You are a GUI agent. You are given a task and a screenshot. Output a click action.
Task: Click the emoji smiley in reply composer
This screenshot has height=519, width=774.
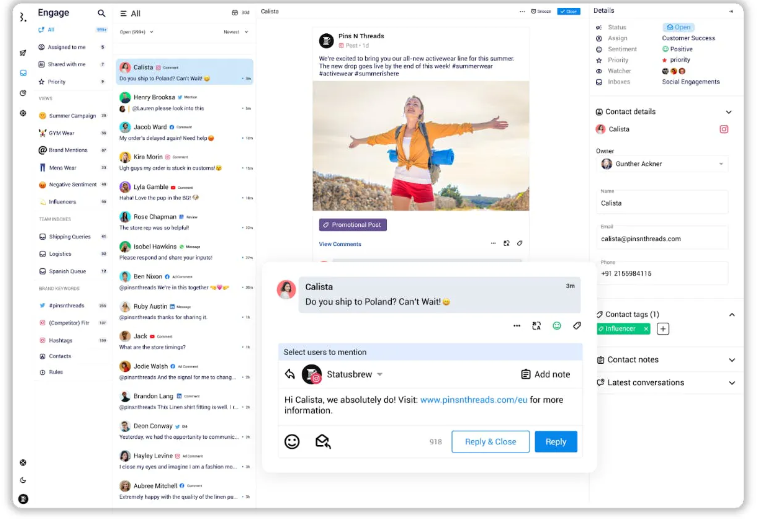pos(292,441)
